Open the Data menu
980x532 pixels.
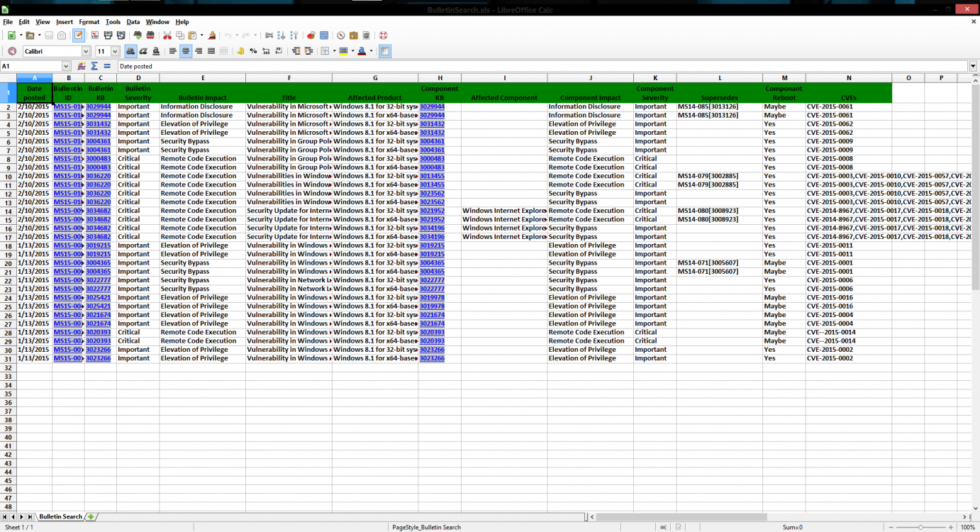click(x=133, y=22)
